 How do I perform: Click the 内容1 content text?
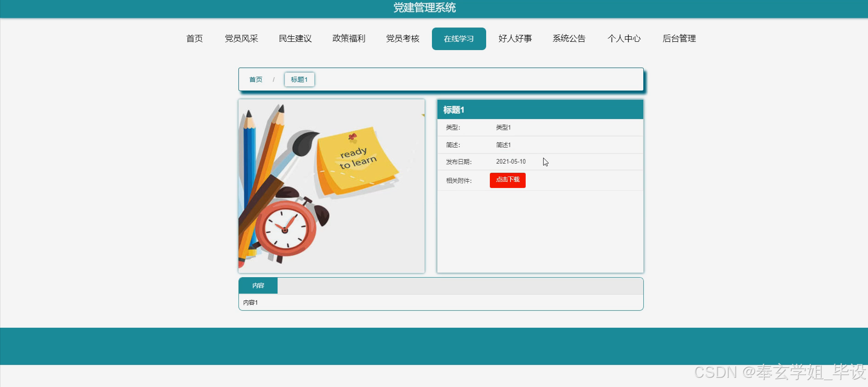(250, 302)
